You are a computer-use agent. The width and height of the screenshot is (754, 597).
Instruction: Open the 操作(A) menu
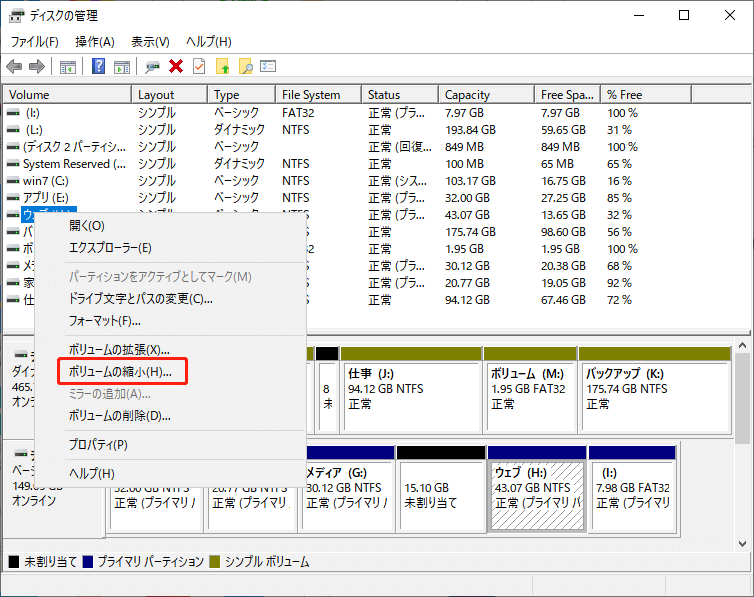pyautogui.click(x=95, y=42)
